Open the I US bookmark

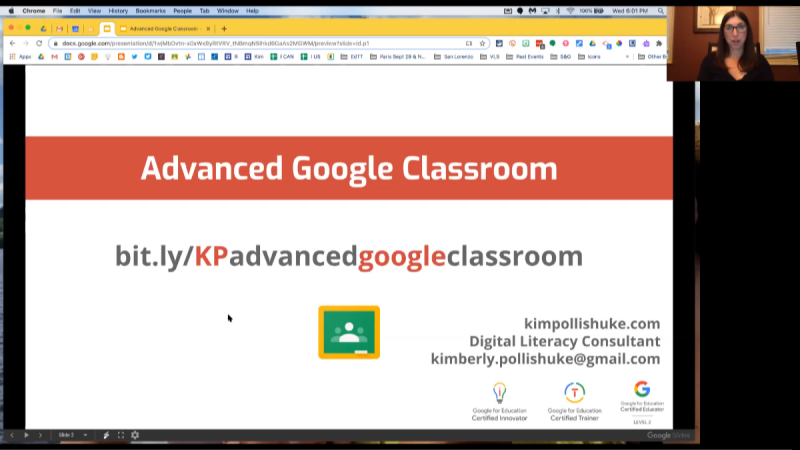coord(311,57)
